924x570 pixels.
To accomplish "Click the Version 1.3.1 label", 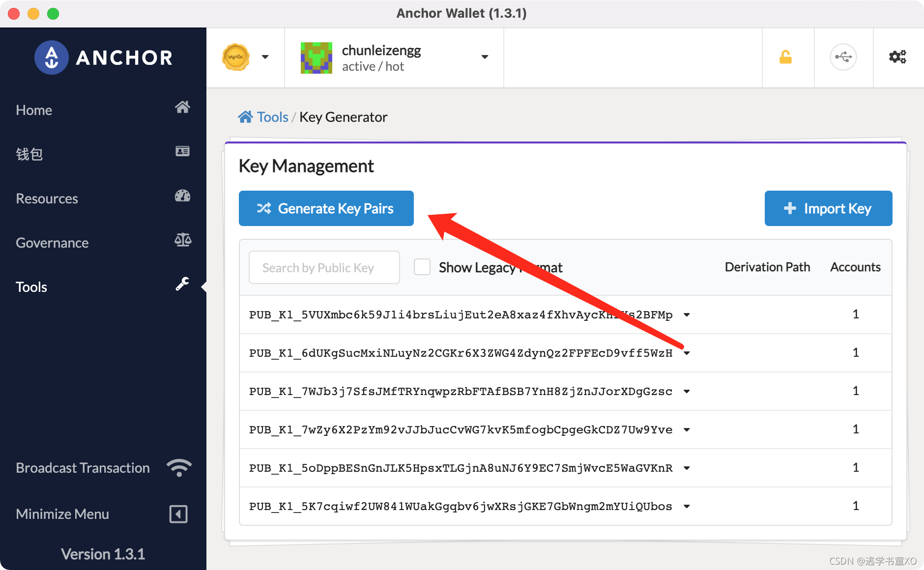I will pyautogui.click(x=103, y=554).
